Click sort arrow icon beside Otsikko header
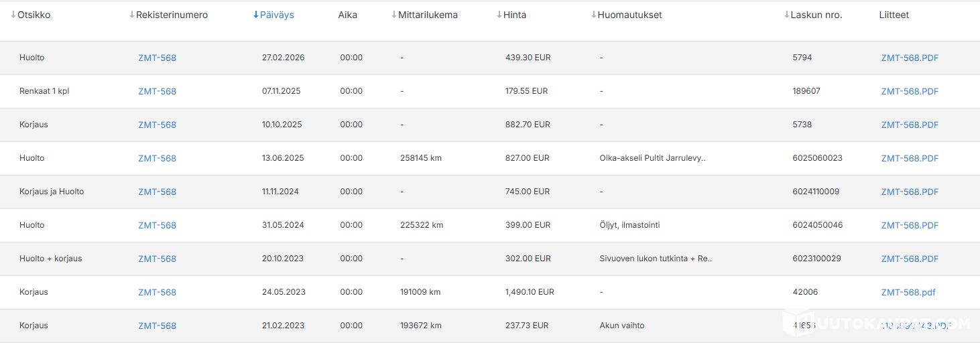The height and width of the screenshot is (343, 980). 13,15
